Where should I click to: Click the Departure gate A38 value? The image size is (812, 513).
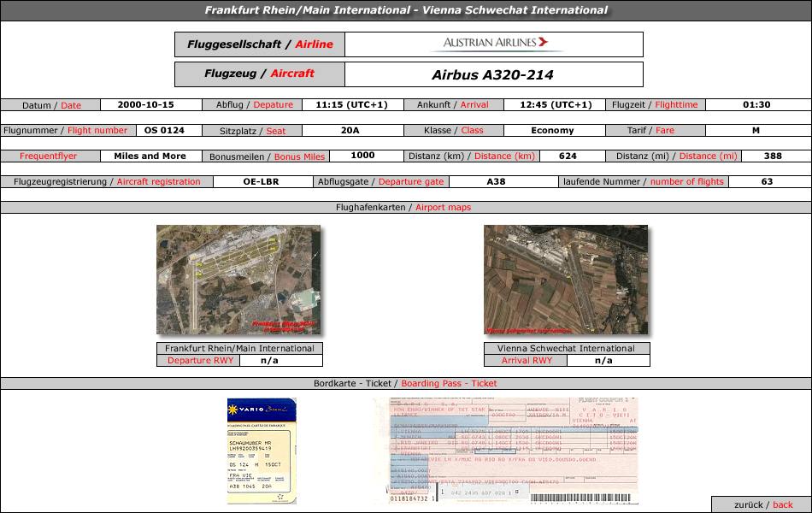(496, 181)
